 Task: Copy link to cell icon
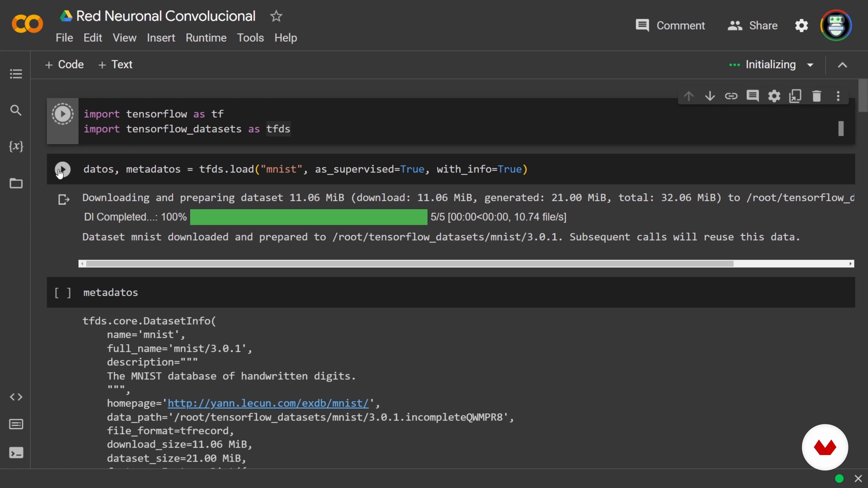click(731, 96)
